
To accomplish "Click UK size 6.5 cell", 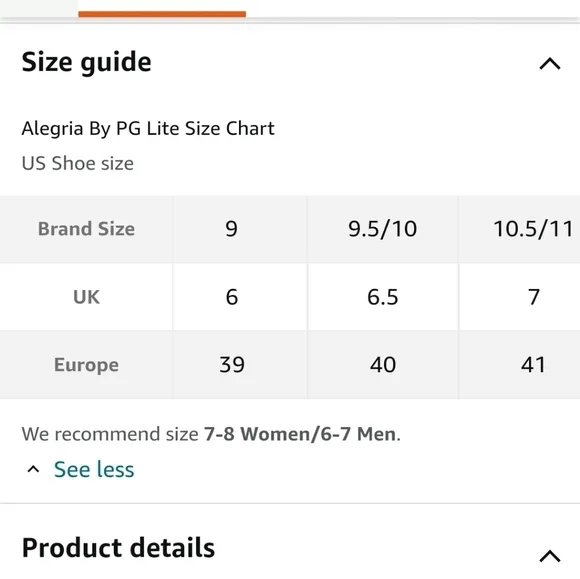I will [383, 297].
